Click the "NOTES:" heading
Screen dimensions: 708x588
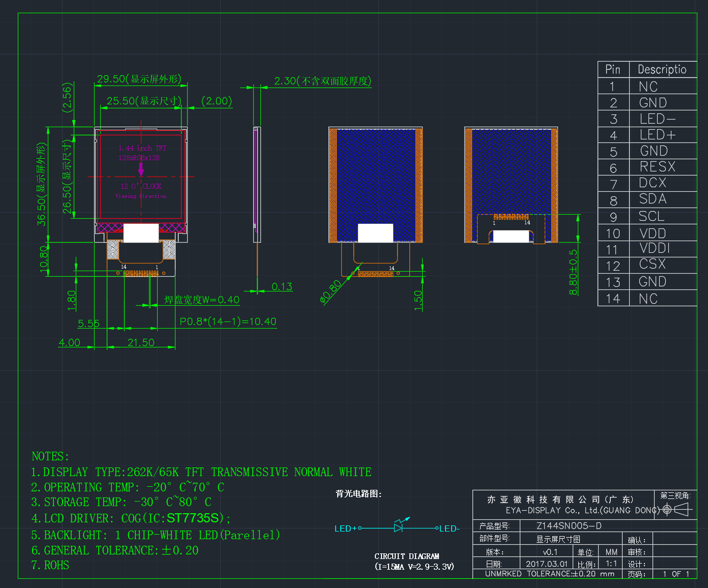coord(50,456)
